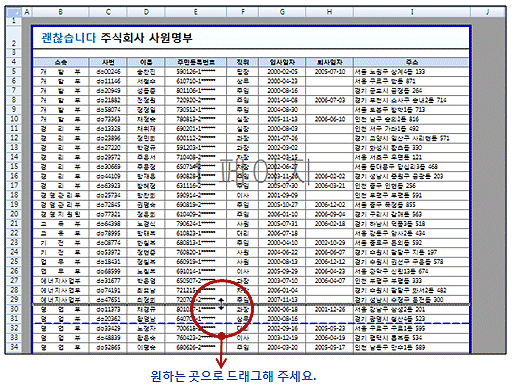513x388 pixels.
Task: Select column E header
Action: (x=196, y=12)
